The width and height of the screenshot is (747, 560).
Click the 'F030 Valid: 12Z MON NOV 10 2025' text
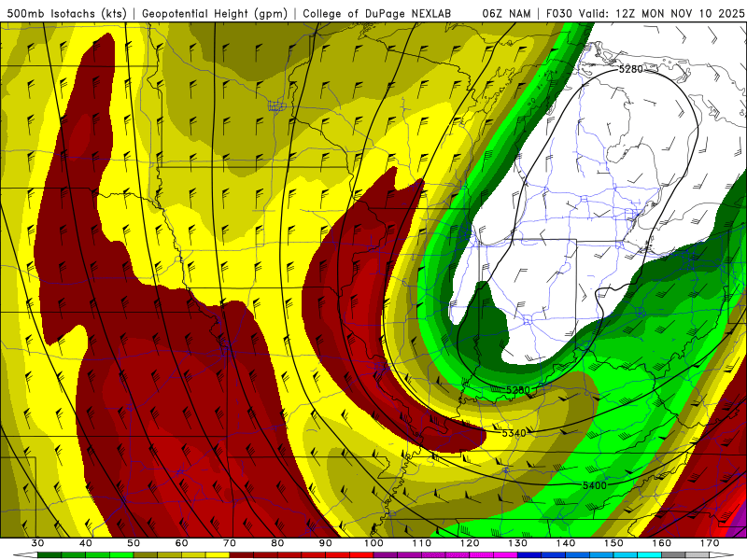point(645,13)
